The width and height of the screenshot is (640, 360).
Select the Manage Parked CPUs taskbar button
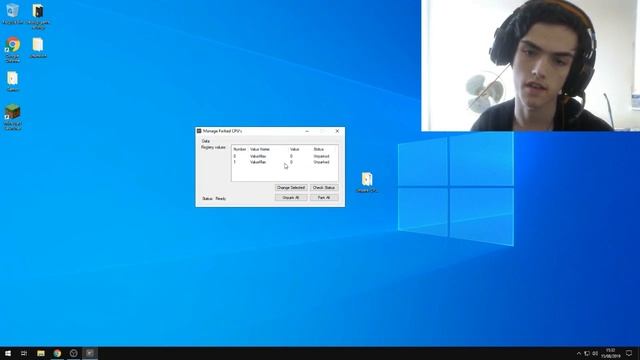click(x=90, y=353)
